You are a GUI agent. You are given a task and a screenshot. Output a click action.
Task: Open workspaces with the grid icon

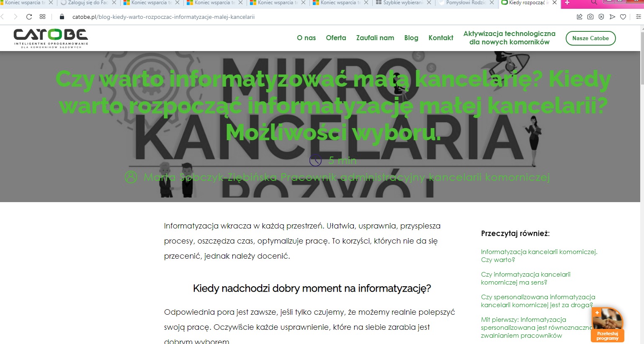(x=42, y=17)
